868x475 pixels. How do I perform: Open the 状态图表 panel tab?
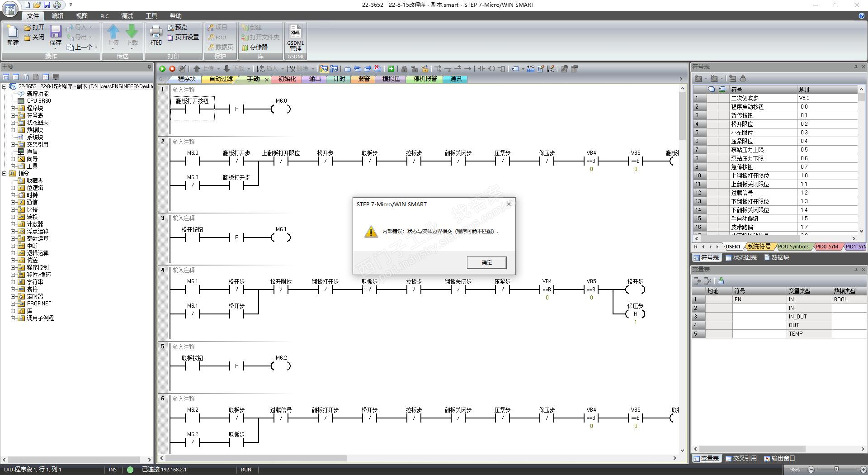click(741, 257)
